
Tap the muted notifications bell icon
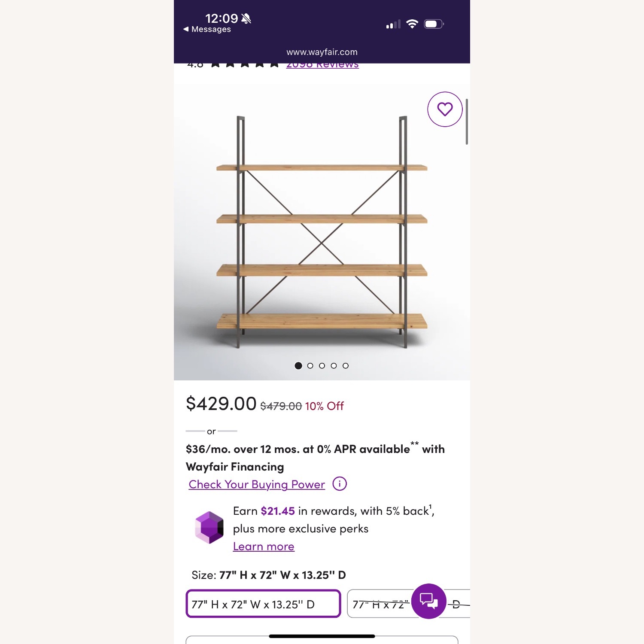point(246,19)
